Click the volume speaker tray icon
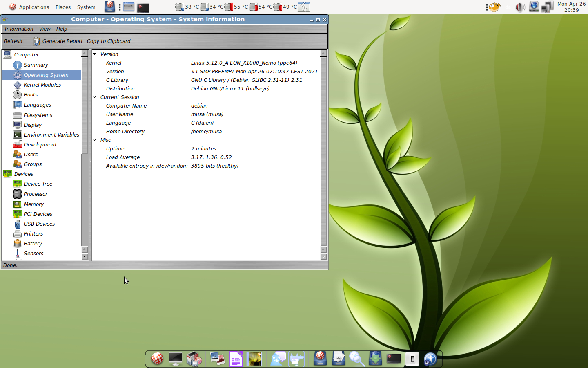This screenshot has height=368, width=588. click(519, 7)
